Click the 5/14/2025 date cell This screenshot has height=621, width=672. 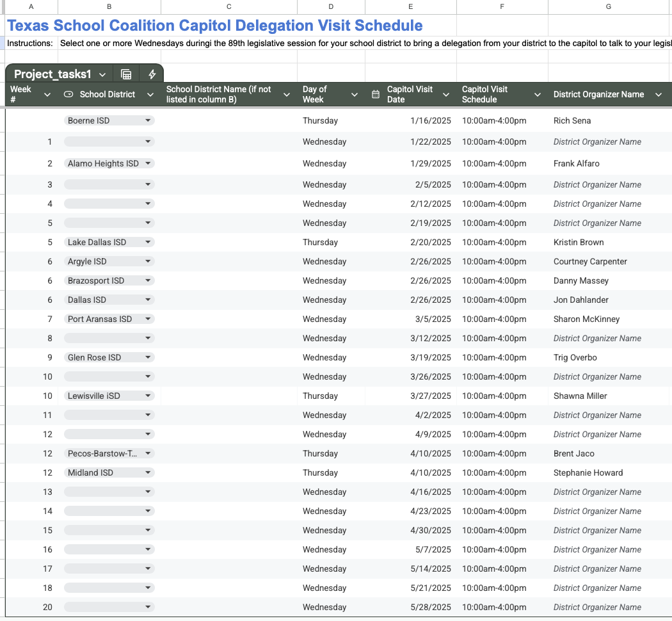411,569
